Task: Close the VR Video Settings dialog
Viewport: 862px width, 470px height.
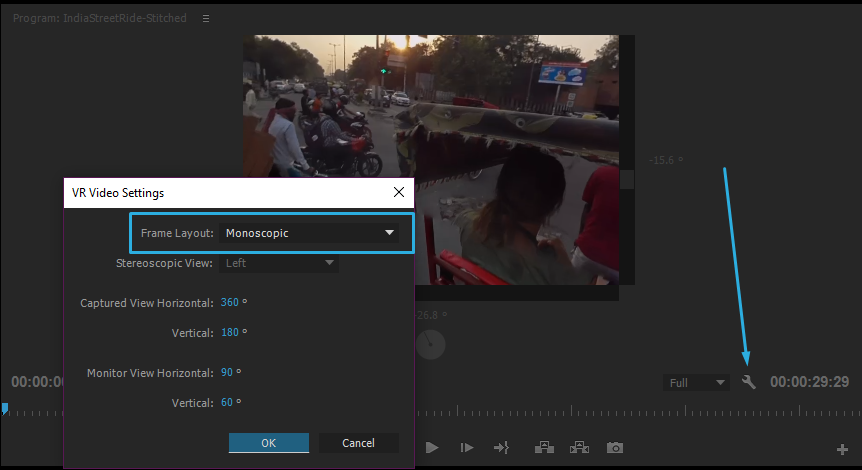Action: pyautogui.click(x=399, y=192)
